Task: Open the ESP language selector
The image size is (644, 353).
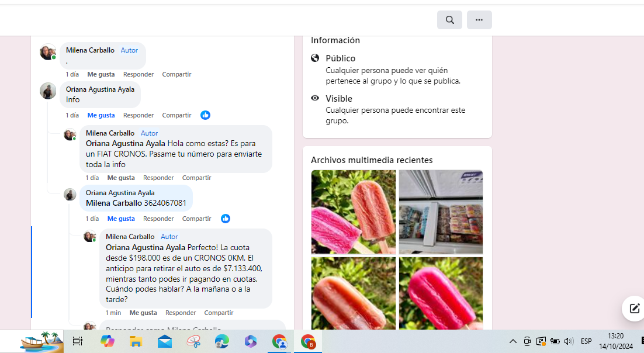Action: tap(586, 341)
